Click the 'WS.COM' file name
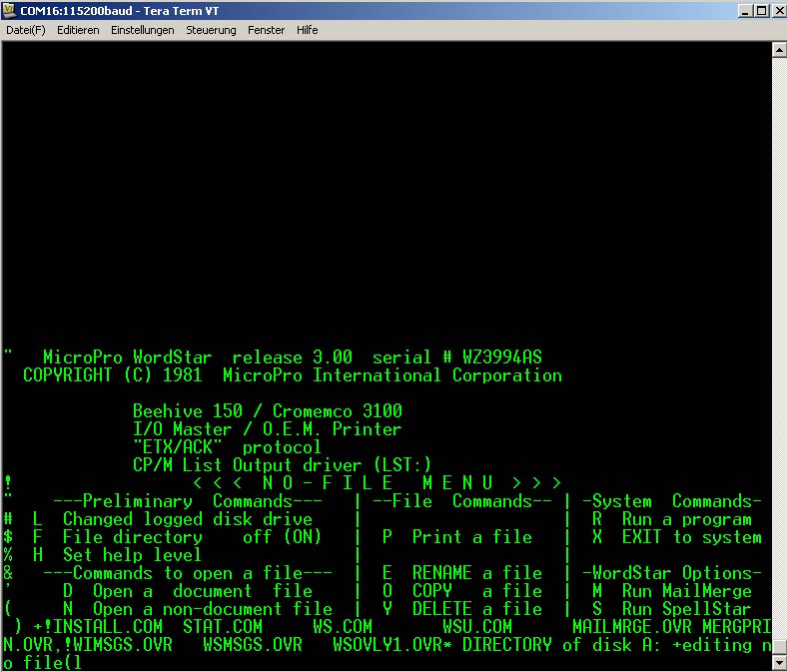This screenshot has height=672, width=787. click(343, 627)
